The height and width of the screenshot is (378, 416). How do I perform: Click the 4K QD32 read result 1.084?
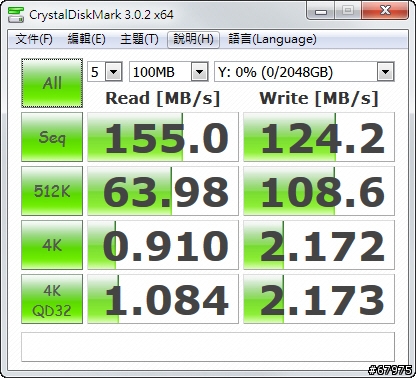(x=163, y=299)
